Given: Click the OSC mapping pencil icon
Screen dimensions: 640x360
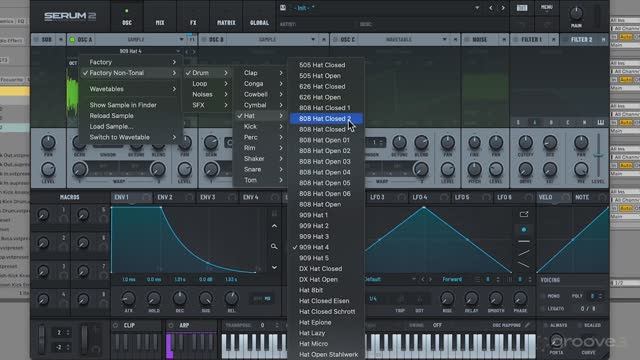Looking at the screenshot, I should click(x=527, y=325).
